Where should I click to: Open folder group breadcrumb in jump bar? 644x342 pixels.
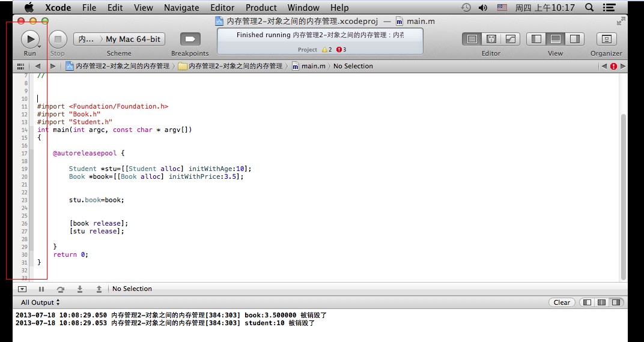pos(231,66)
